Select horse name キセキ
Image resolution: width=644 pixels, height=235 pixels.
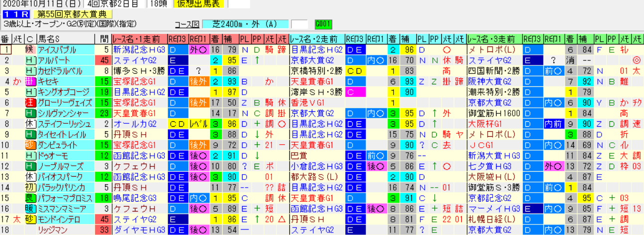coord(65,81)
